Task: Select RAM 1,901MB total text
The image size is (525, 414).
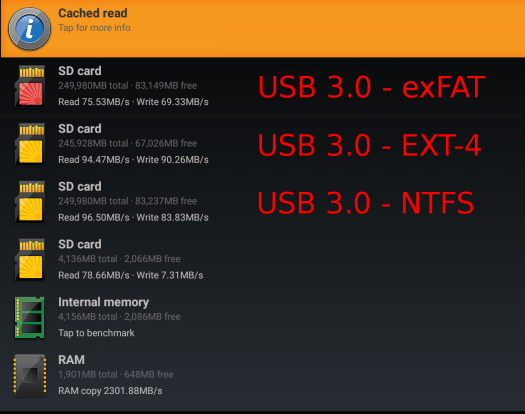Action: click(x=88, y=374)
